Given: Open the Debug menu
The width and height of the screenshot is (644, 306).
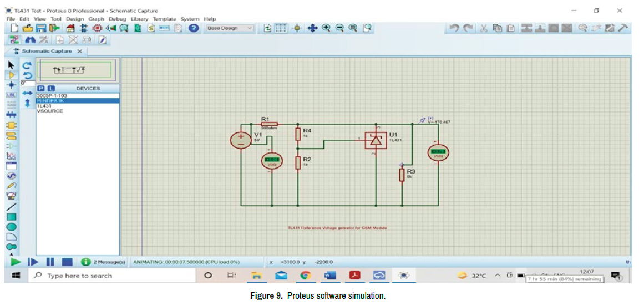Looking at the screenshot, I should tap(117, 19).
